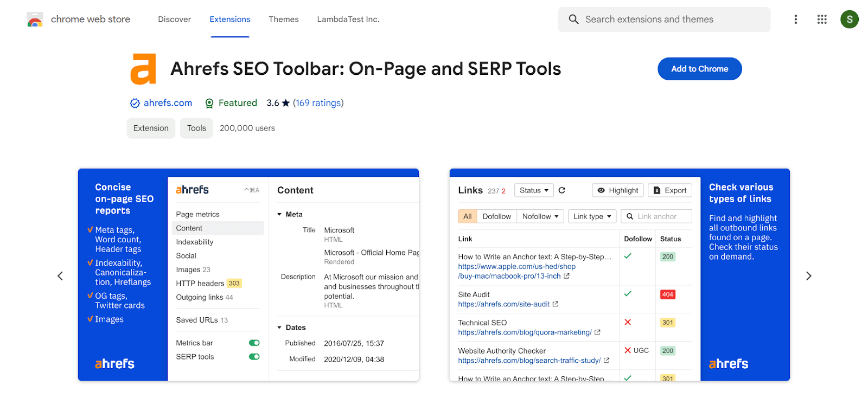Go to previous screenshot with left arrow
The image size is (868, 398).
tap(60, 276)
